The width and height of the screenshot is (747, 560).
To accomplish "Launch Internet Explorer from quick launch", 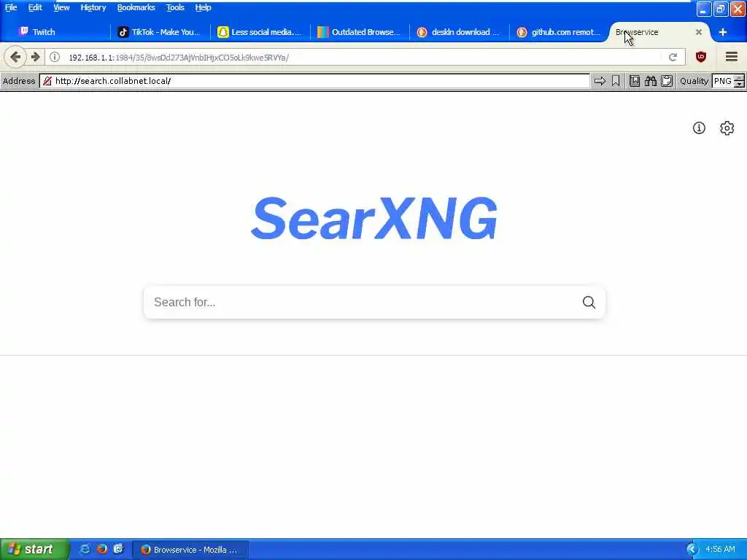I will pos(85,549).
